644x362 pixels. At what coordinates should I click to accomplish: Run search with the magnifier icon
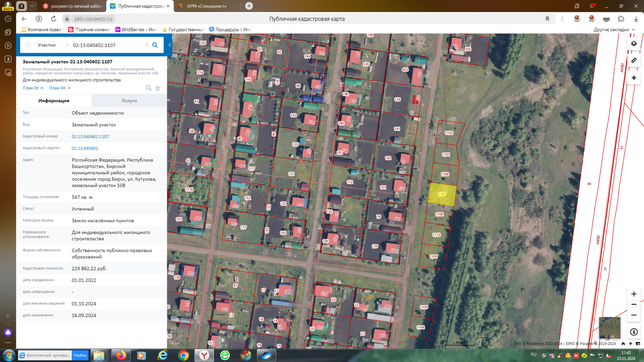point(155,45)
